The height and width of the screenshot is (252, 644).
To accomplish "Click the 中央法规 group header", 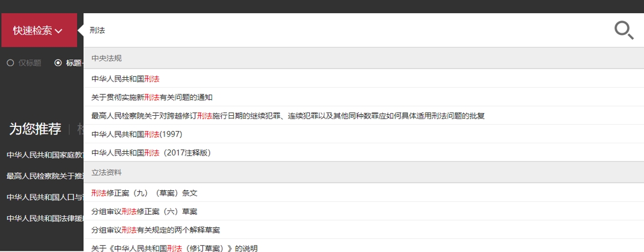I will 363,58.
